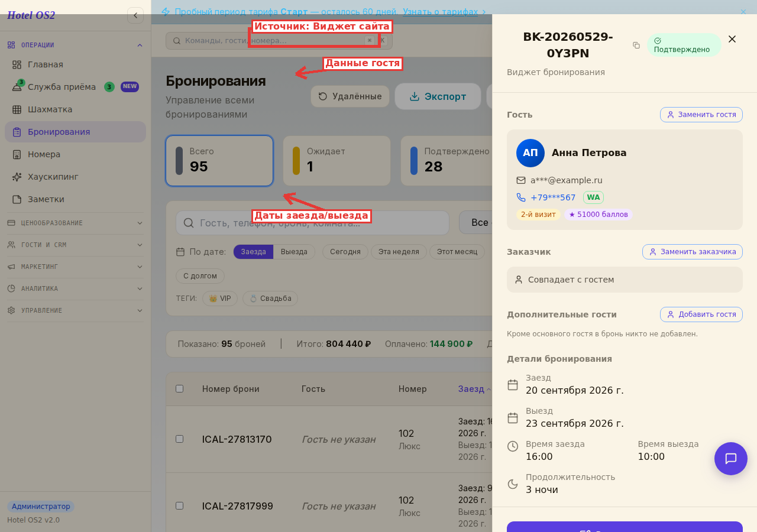Expand the УПРАВЛЕНИЕ group

click(x=75, y=310)
